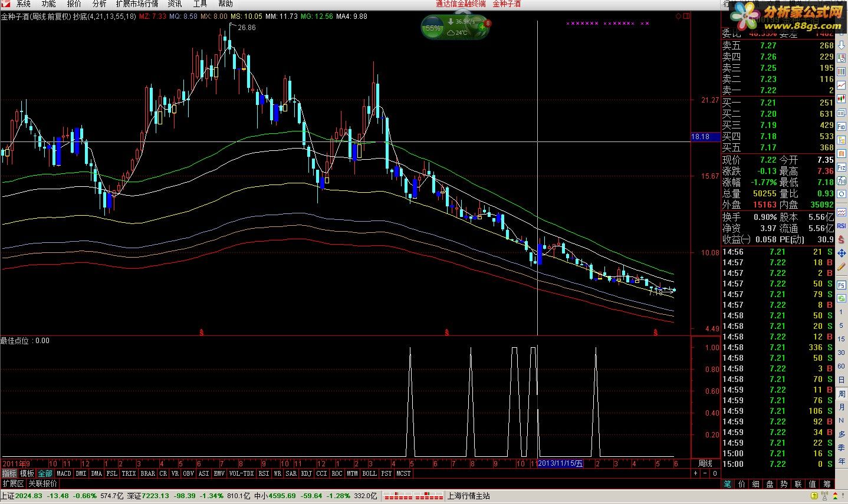Click the red diamond icon above chart
The height and width of the screenshot is (504, 848).
click(678, 17)
